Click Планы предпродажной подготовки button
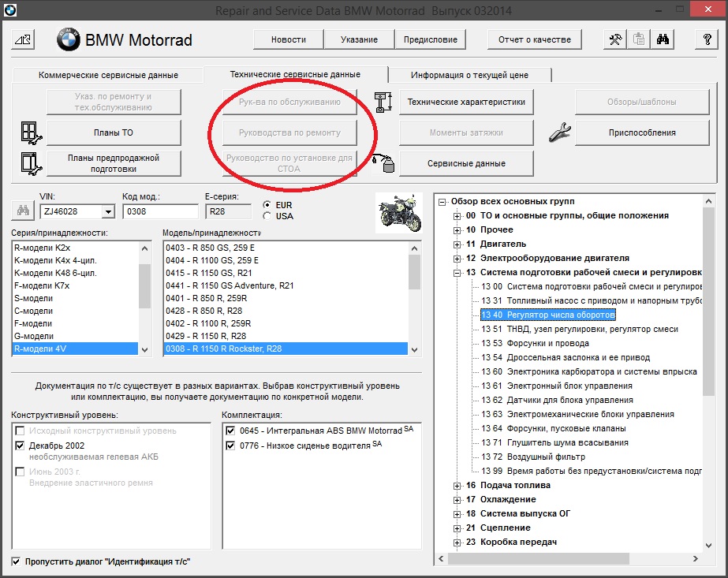728x578 pixels. pos(114,163)
